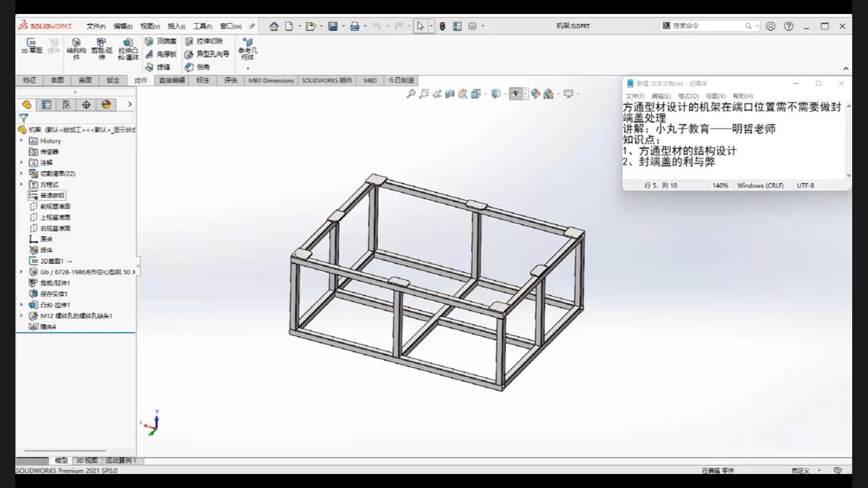Expand the History node

tap(21, 141)
